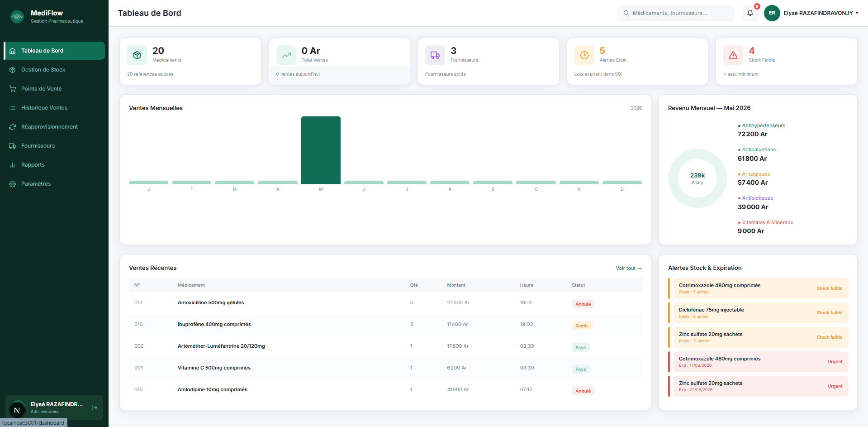Open the Voir tout link
This screenshot has width=868, height=427.
(629, 268)
